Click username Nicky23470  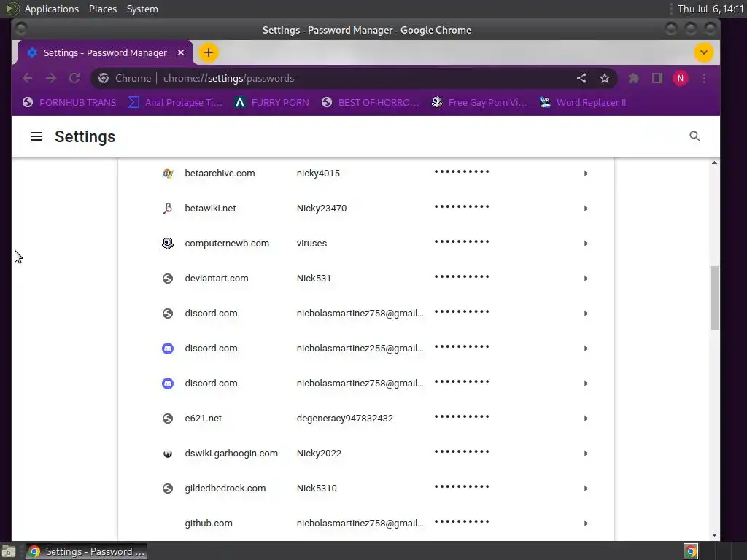[322, 208]
